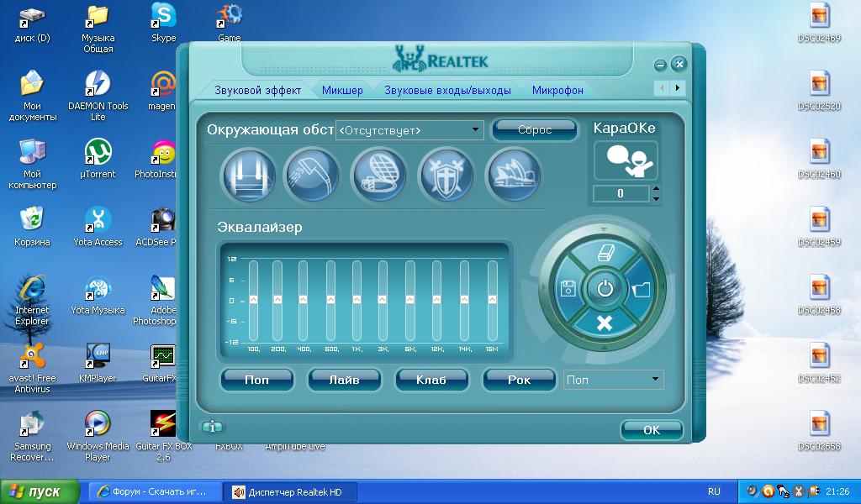This screenshot has width=861, height=504.
Task: Select the µTorrent desktop icon
Action: pyautogui.click(x=98, y=159)
